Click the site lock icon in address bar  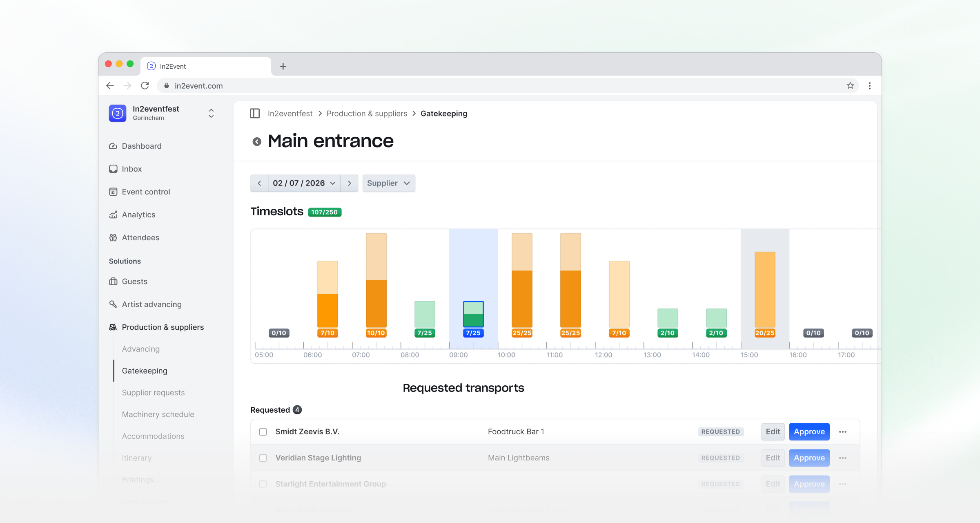[x=167, y=86]
